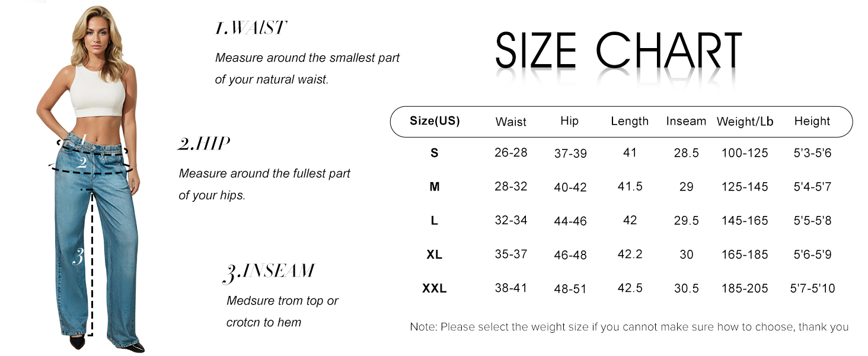Click the weight range 100-125 cell
This screenshot has width=868, height=356.
[x=745, y=153]
